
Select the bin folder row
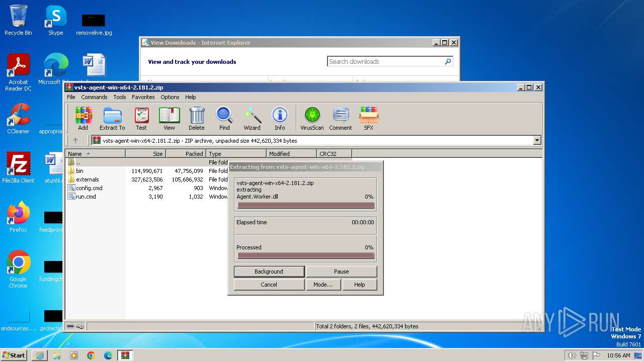coord(147,171)
